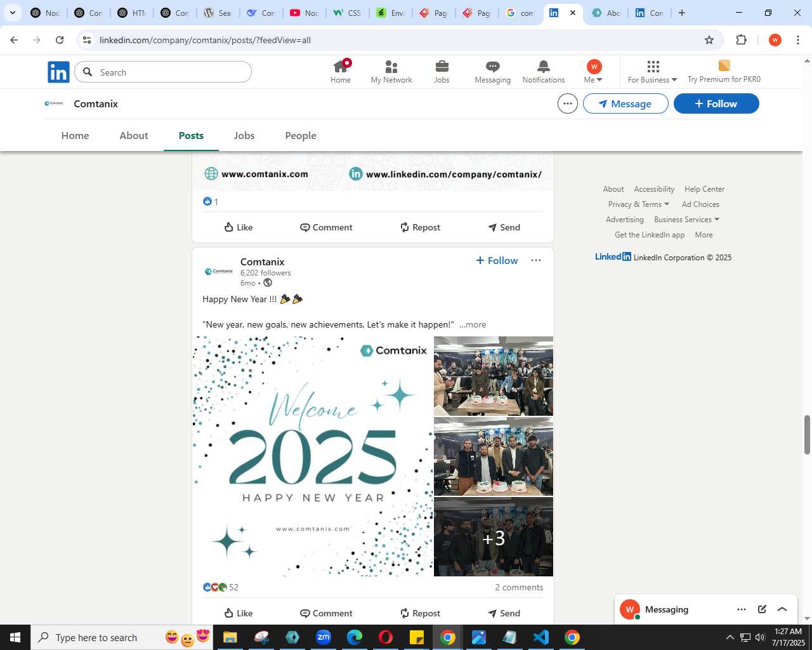Show hidden system tray icons
Screen dimensions: 812x650
click(x=730, y=637)
